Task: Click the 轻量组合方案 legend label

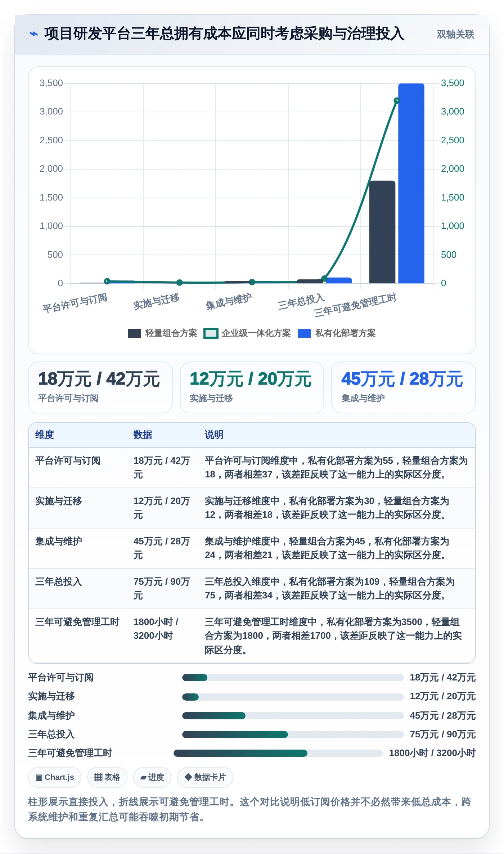Action: (171, 333)
